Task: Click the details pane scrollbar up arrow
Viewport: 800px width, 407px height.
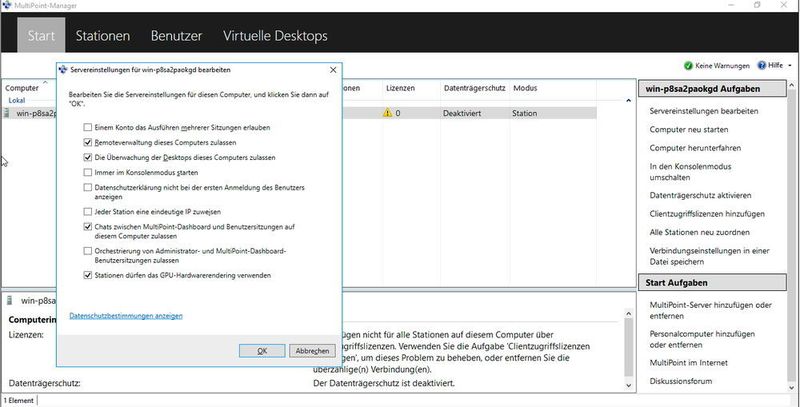Action: pos(629,316)
